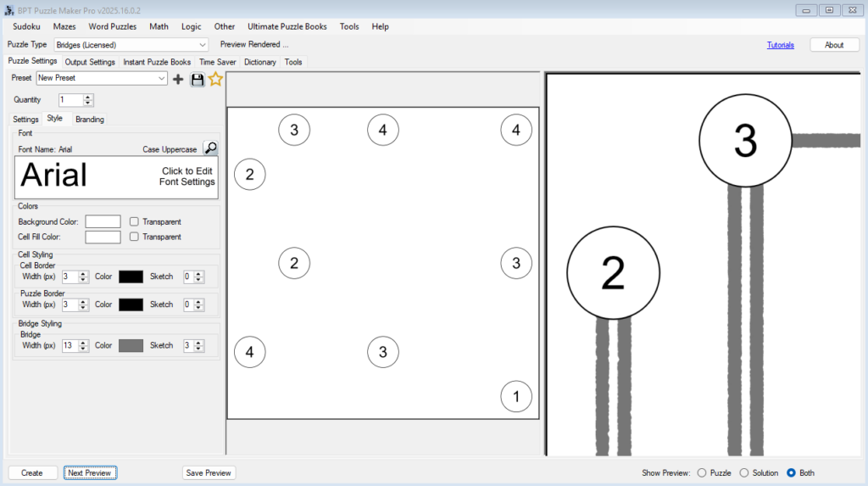Switch to the Branding tab
The image size is (868, 486).
point(90,120)
